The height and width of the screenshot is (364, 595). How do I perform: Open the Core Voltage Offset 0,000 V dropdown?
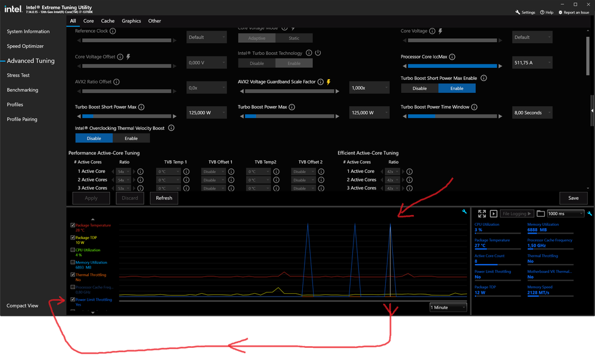(206, 63)
